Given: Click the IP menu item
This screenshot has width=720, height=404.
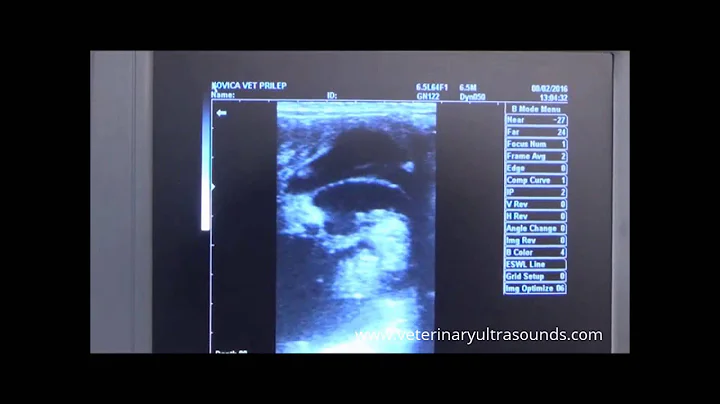Looking at the screenshot, I should coord(536,192).
